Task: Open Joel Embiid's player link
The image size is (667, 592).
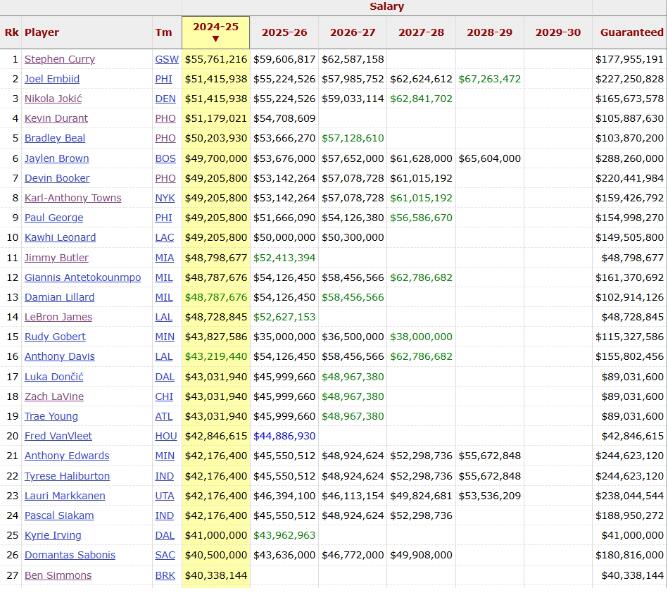Action: (54, 79)
